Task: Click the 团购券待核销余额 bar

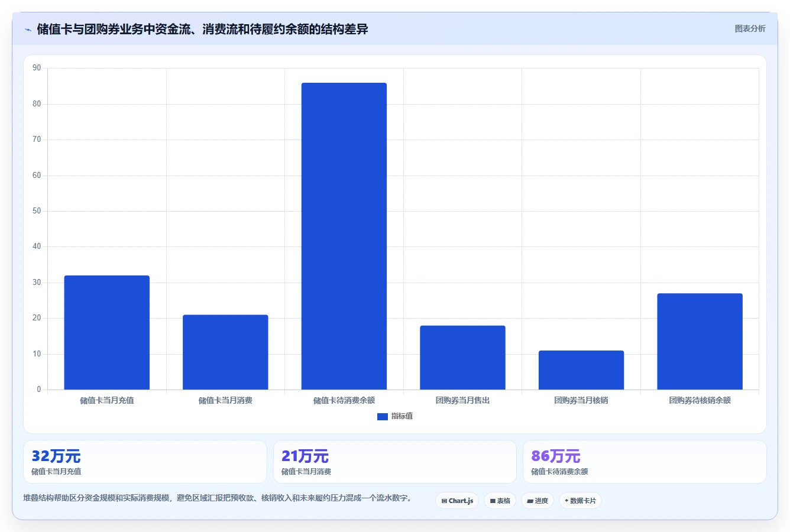Action: click(x=700, y=342)
